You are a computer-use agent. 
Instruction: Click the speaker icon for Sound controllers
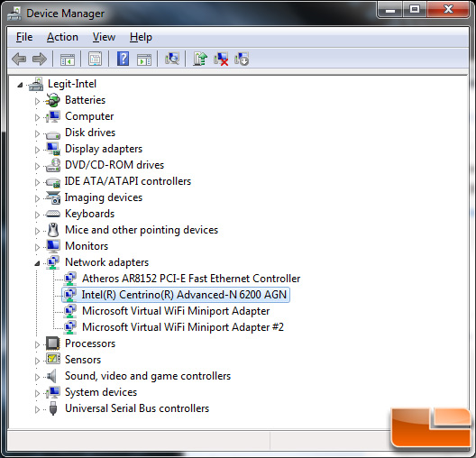click(x=52, y=376)
